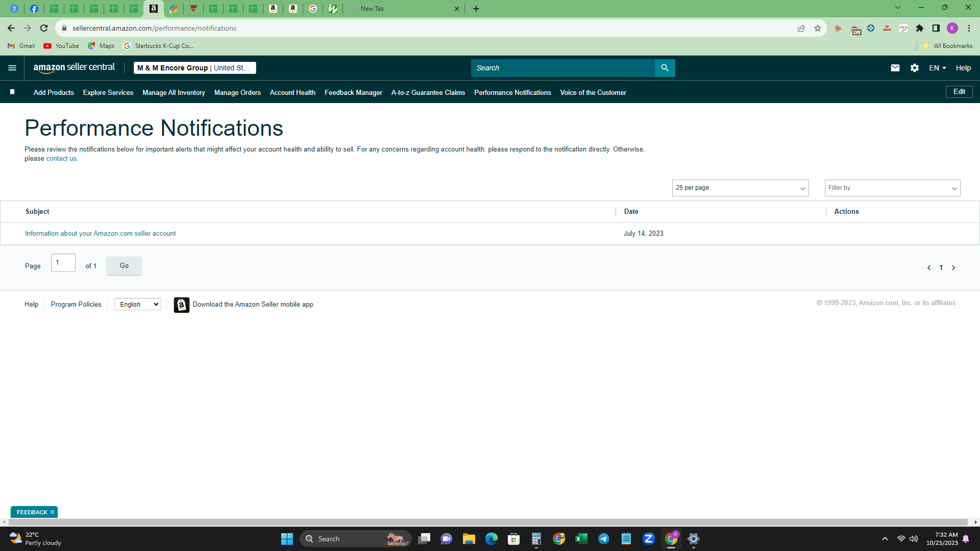
Task: Select Feedback Manager in the navigation bar
Action: coord(353,92)
